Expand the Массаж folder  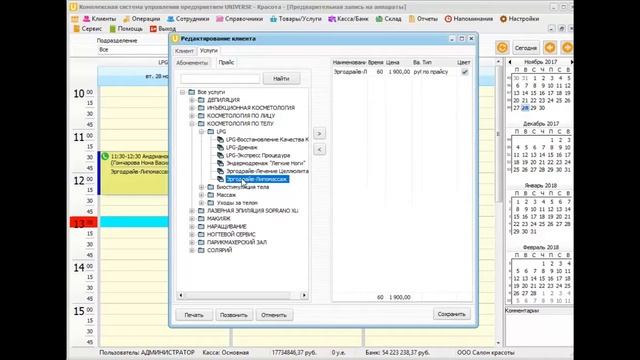pyautogui.click(x=202, y=195)
